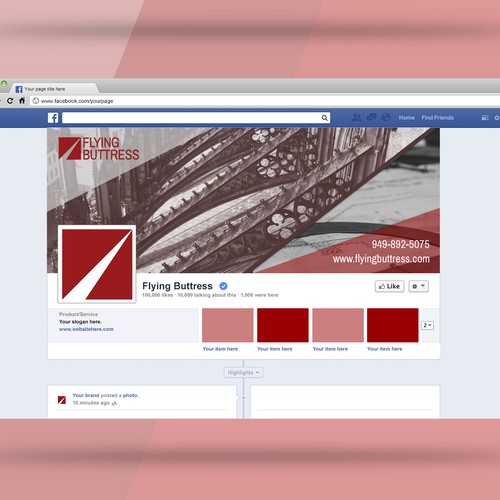Open second 'Your item here' link
Screen dimensions: 500x500
point(275,349)
